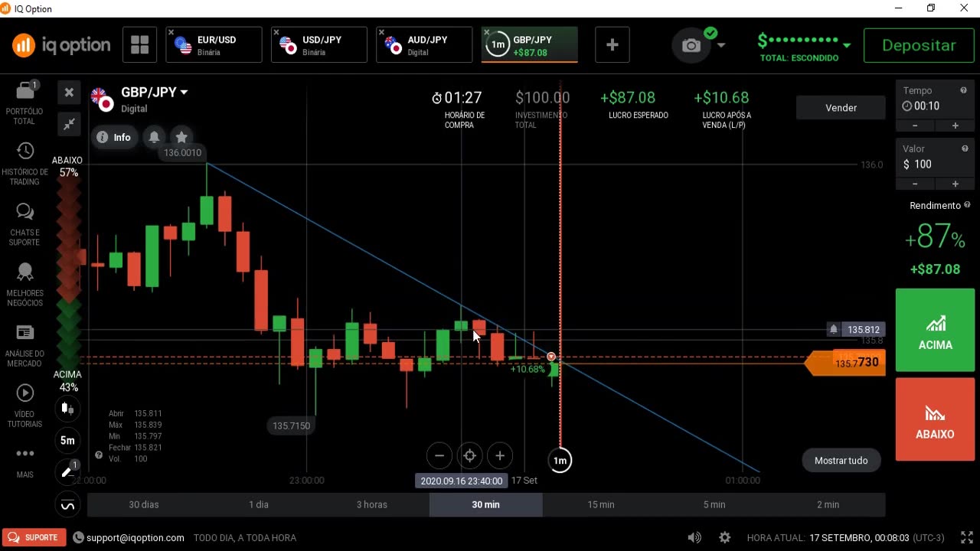
Task: Close the chart panel X icon
Action: (x=69, y=93)
